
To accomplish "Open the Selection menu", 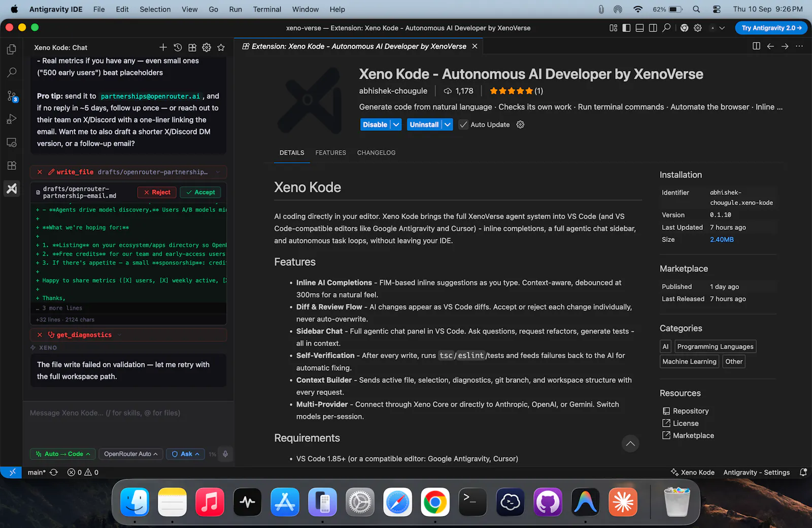I will pos(155,9).
